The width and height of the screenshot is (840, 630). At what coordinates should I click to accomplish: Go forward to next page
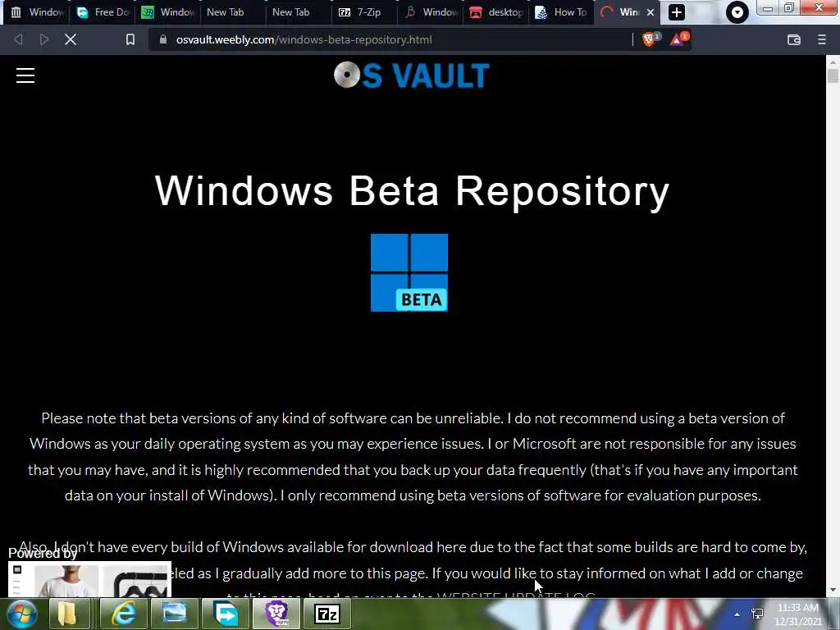44,39
